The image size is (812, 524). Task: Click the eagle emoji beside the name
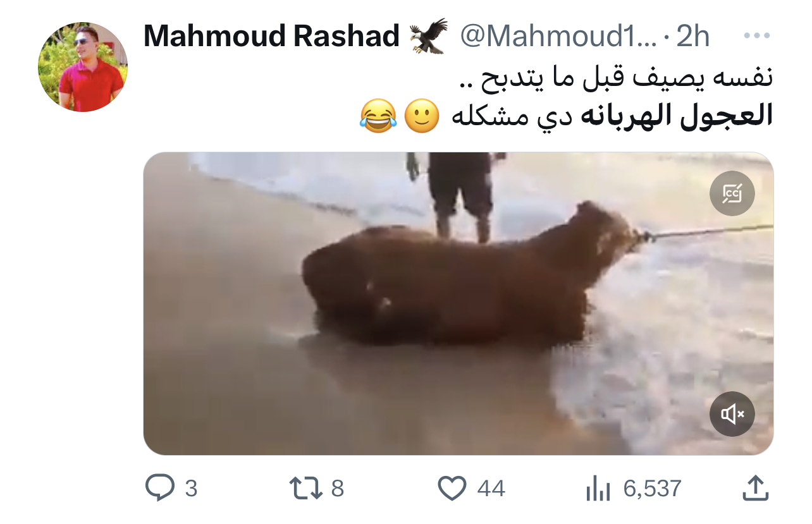point(428,36)
